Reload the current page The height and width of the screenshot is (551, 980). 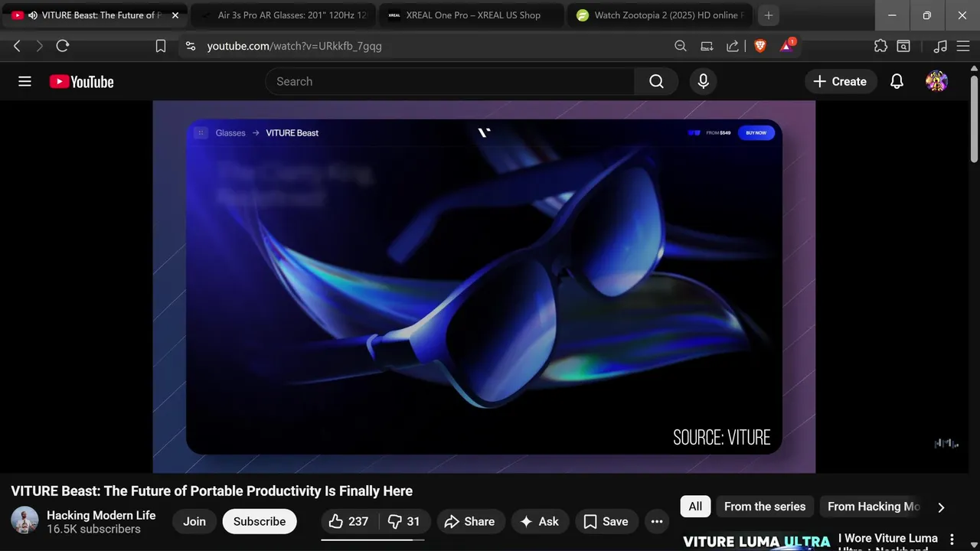tap(63, 46)
